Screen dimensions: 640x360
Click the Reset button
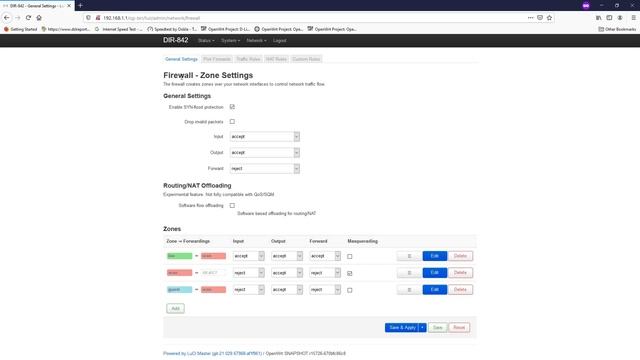tap(459, 327)
